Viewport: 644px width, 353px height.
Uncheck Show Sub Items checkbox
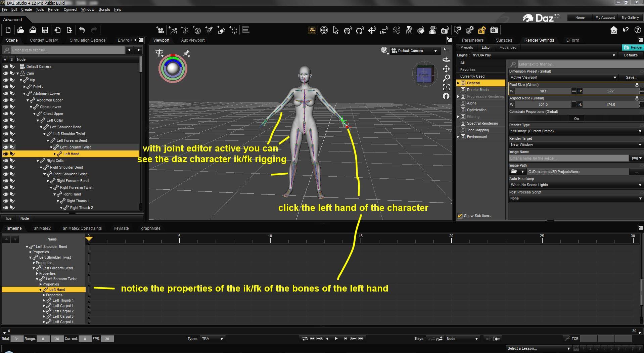[460, 216]
